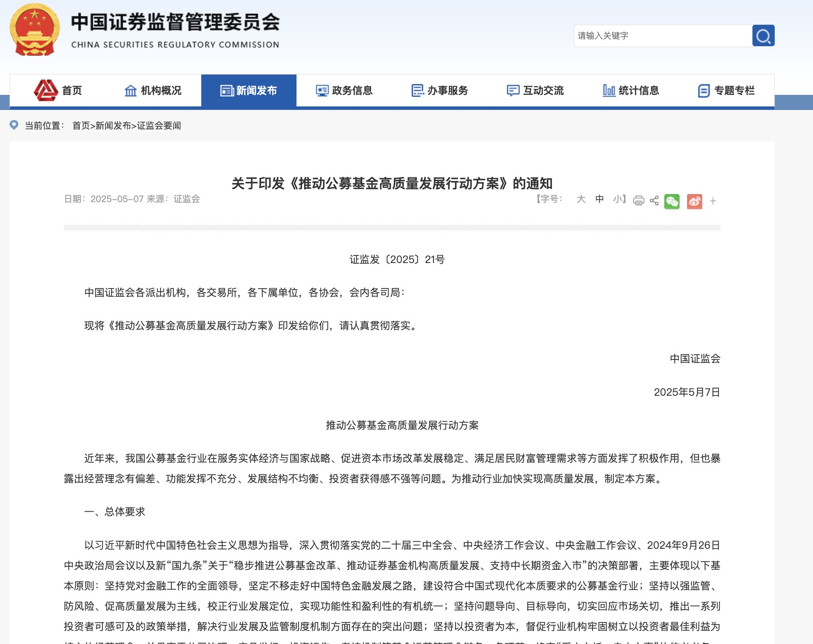Screen dimensions: 813x644
Task: Click the section heading 一、总体要求
Action: coord(115,512)
